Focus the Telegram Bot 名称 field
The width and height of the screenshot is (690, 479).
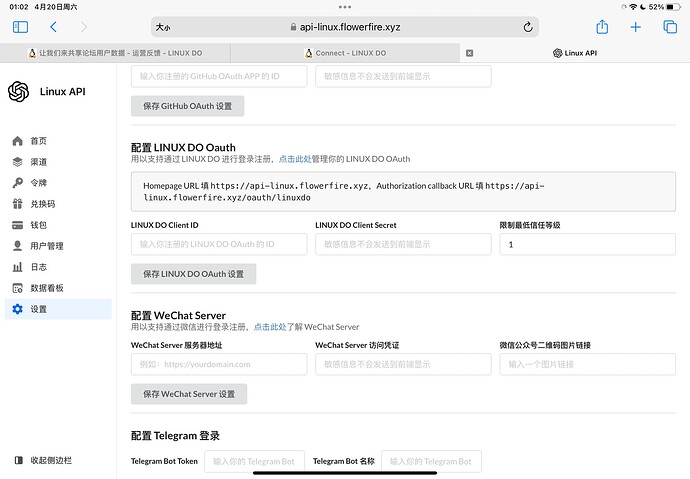pyautogui.click(x=431, y=461)
